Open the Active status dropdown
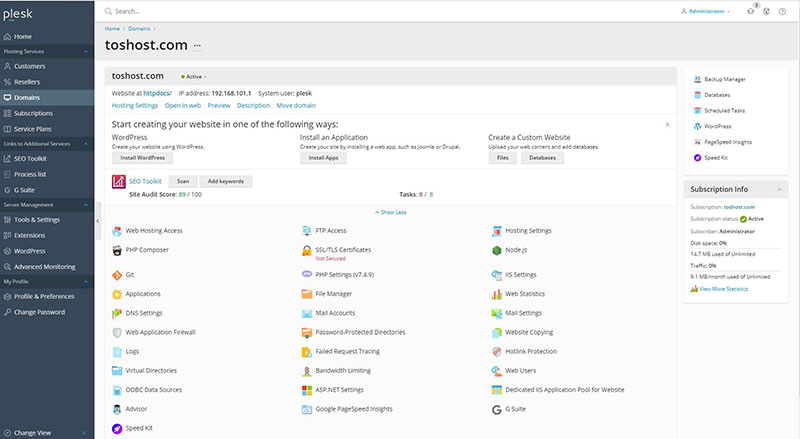800x439 pixels. [x=193, y=77]
